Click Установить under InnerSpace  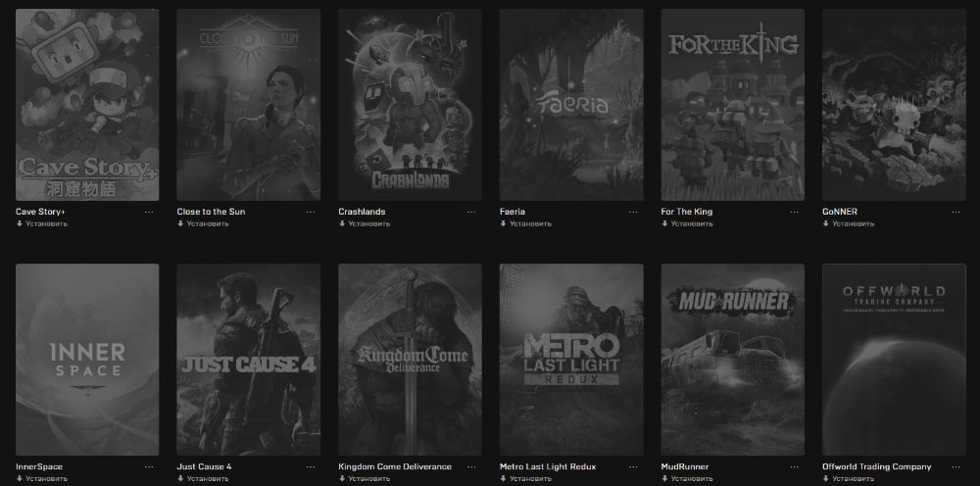pyautogui.click(x=41, y=478)
